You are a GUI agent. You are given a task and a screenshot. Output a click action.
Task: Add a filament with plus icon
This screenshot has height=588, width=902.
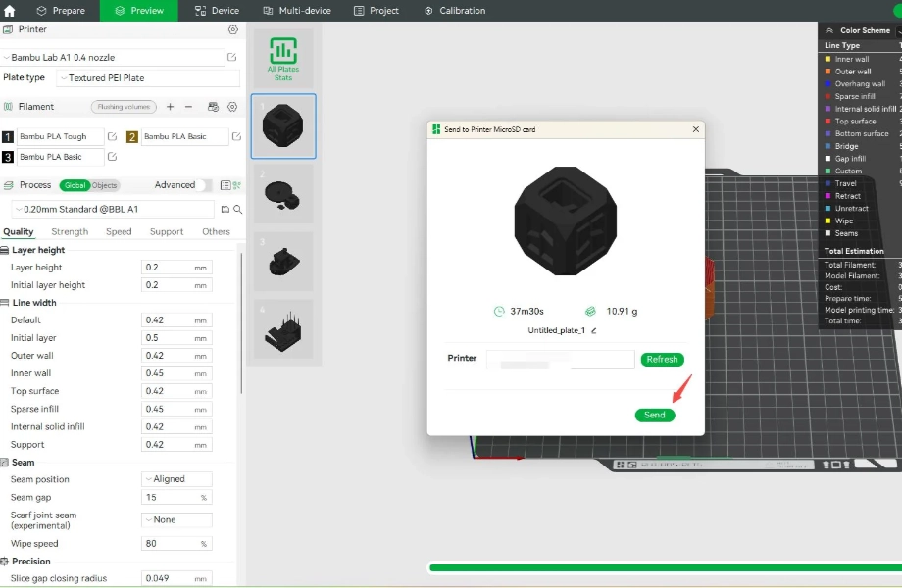click(171, 107)
